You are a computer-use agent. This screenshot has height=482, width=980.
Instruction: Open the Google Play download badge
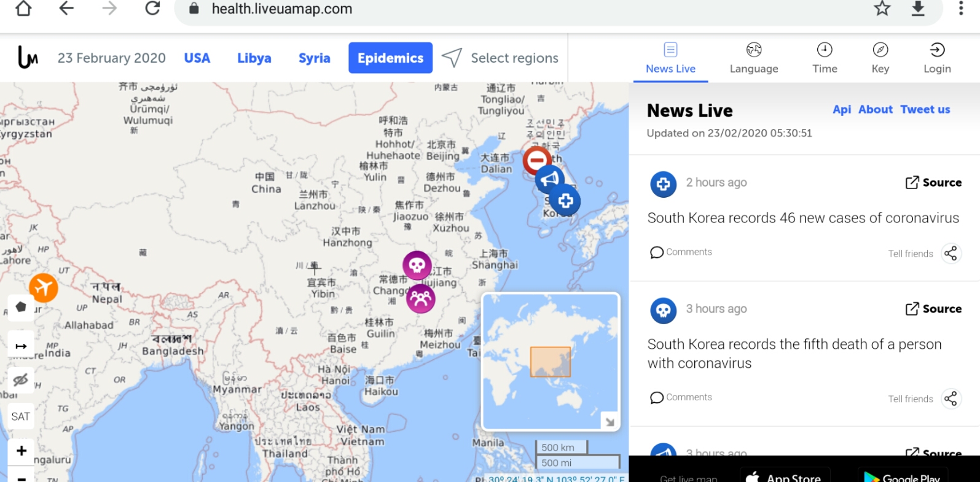pyautogui.click(x=903, y=475)
